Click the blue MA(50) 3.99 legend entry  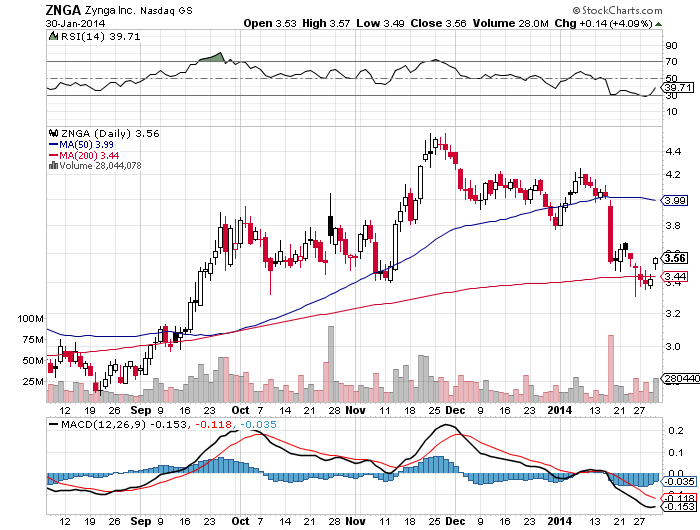(81, 145)
